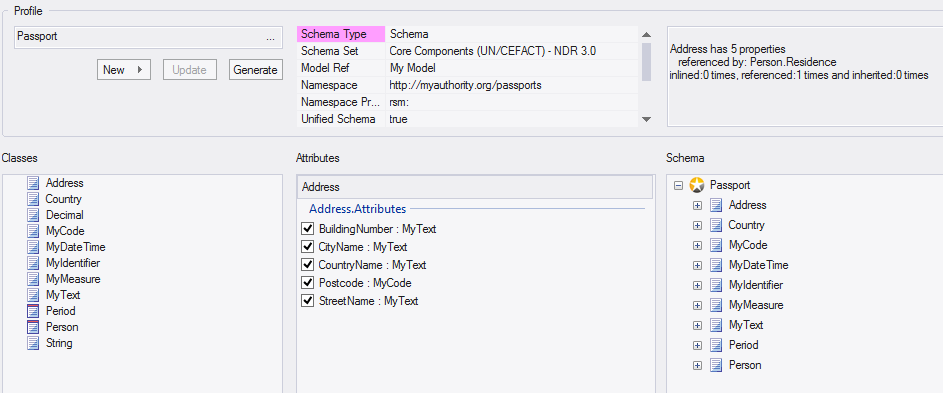Viewport: 943px width, 393px height.
Task: Select the Schema Set property row
Action: [x=467, y=51]
